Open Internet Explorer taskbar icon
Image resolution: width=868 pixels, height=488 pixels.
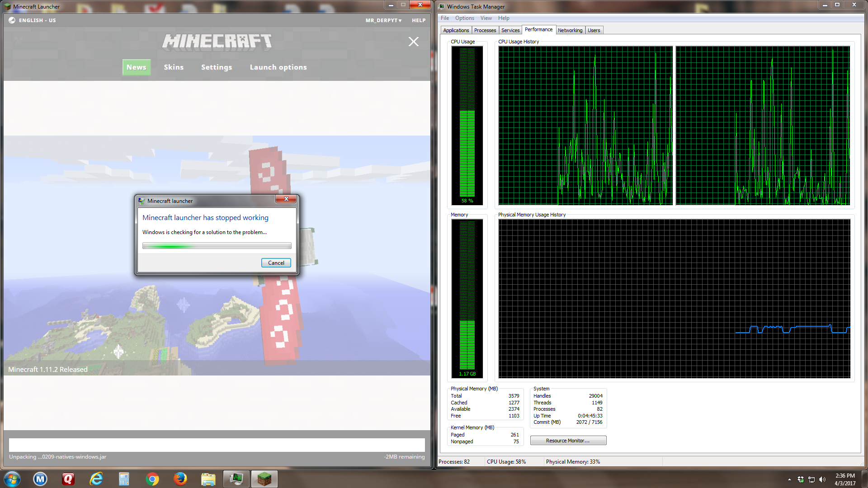click(96, 479)
